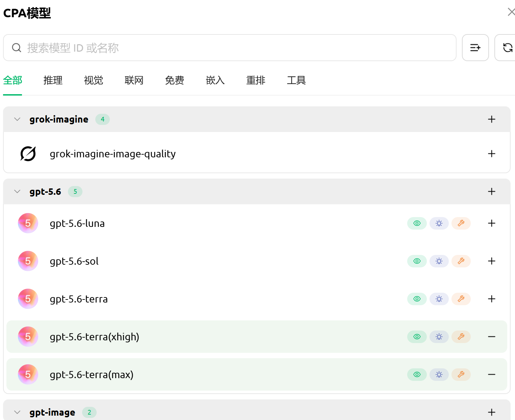Collapse the gpt-image group
Screen dimensions: 515x420
pos(17,412)
